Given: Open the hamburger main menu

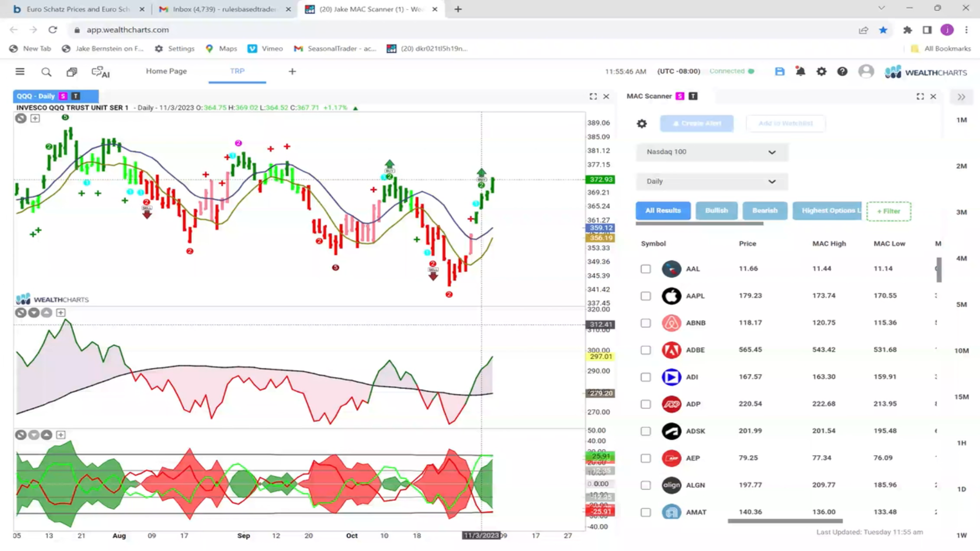Looking at the screenshot, I should [x=20, y=71].
